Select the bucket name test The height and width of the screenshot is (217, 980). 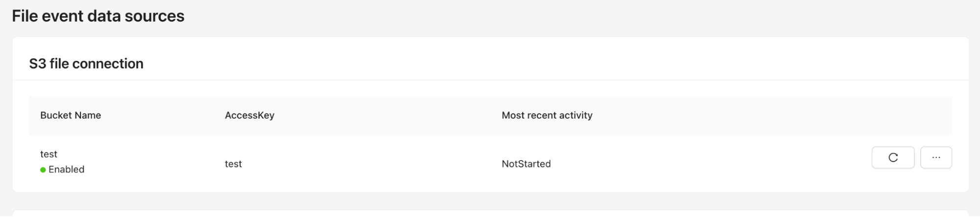pyautogui.click(x=49, y=154)
